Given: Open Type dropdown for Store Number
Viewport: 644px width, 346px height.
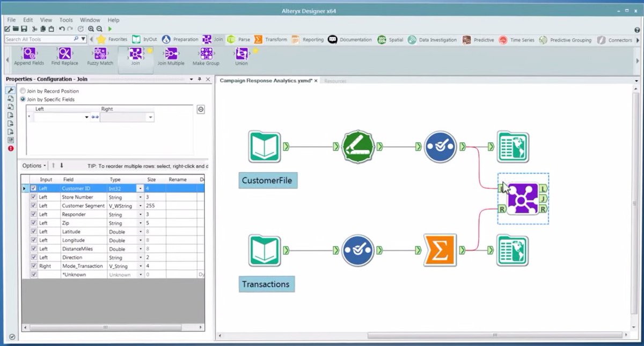Looking at the screenshot, I should tap(140, 197).
